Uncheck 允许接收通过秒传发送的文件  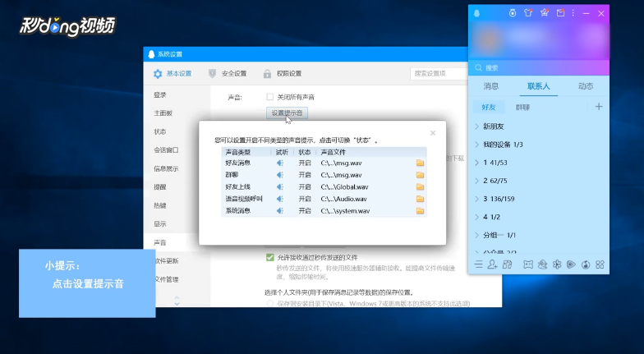point(269,258)
